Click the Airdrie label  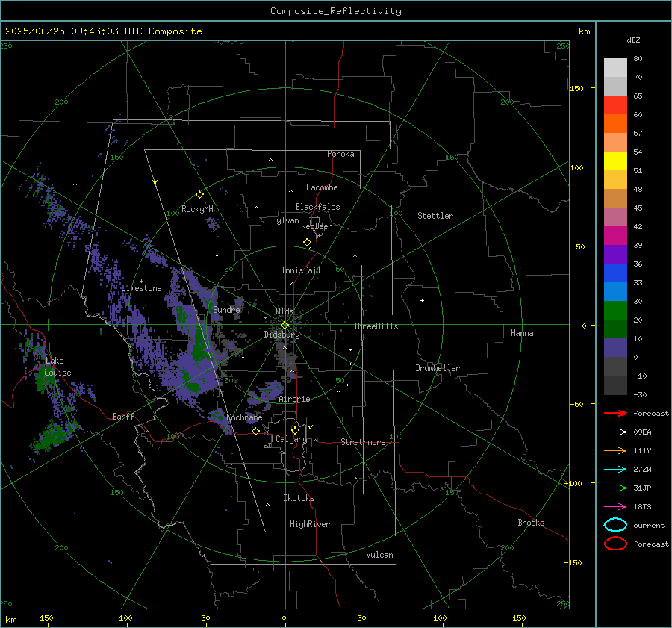[294, 399]
